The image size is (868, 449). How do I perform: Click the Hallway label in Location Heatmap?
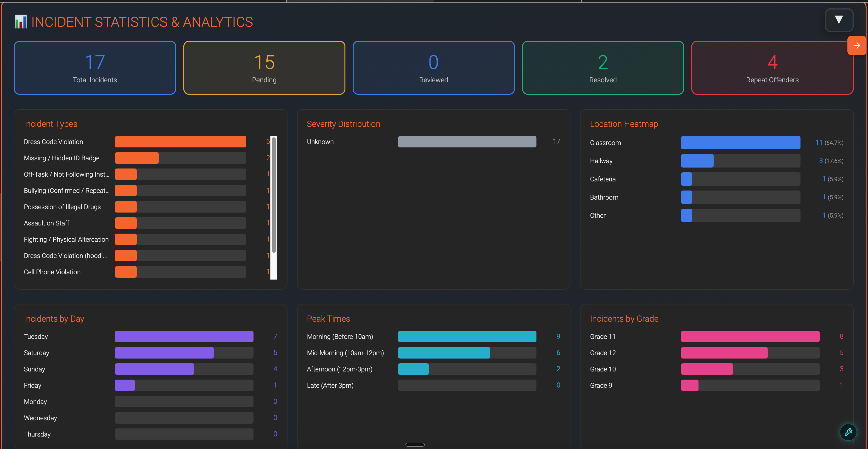point(601,161)
